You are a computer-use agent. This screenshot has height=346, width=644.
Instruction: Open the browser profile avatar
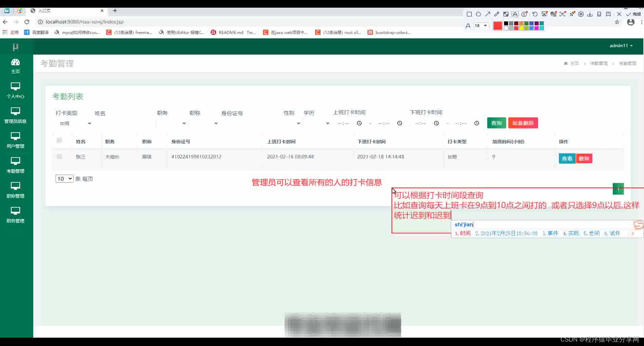(631, 22)
